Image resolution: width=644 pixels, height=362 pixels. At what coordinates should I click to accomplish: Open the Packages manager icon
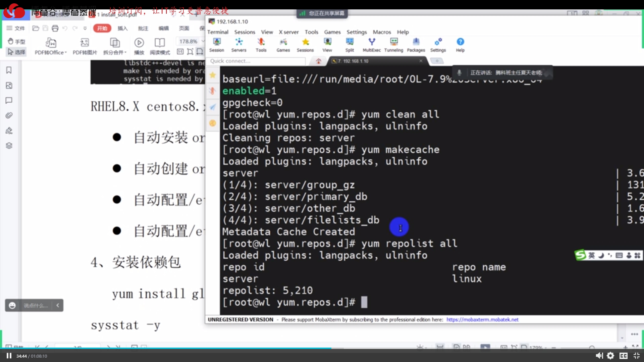pos(416,45)
